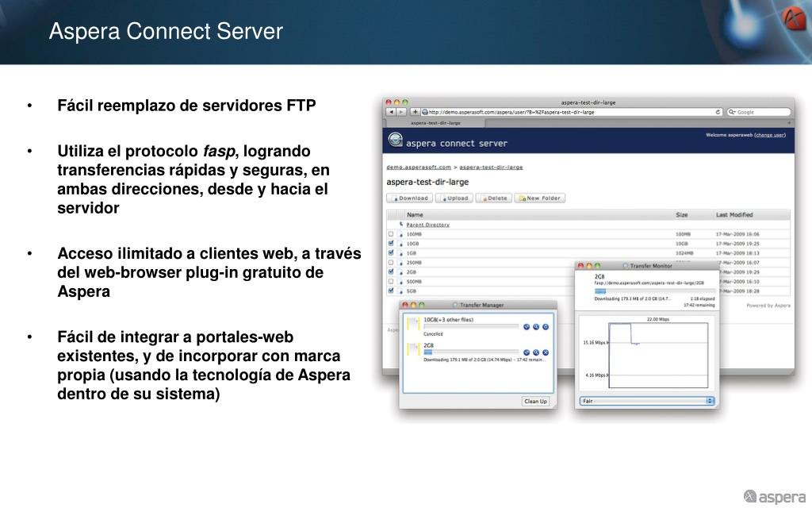812x508 pixels.
Task: Switch to the aspera-test-dir-large browser tab
Action: click(x=435, y=123)
